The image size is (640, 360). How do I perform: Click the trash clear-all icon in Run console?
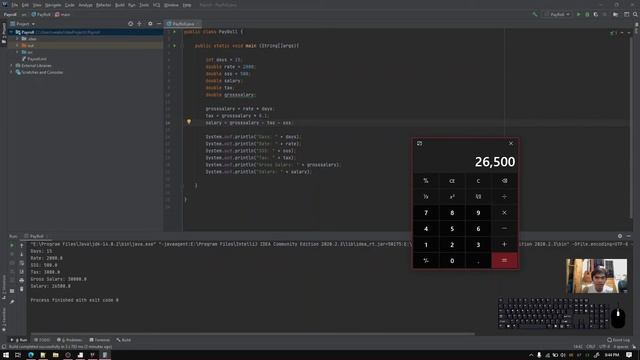(x=22, y=289)
